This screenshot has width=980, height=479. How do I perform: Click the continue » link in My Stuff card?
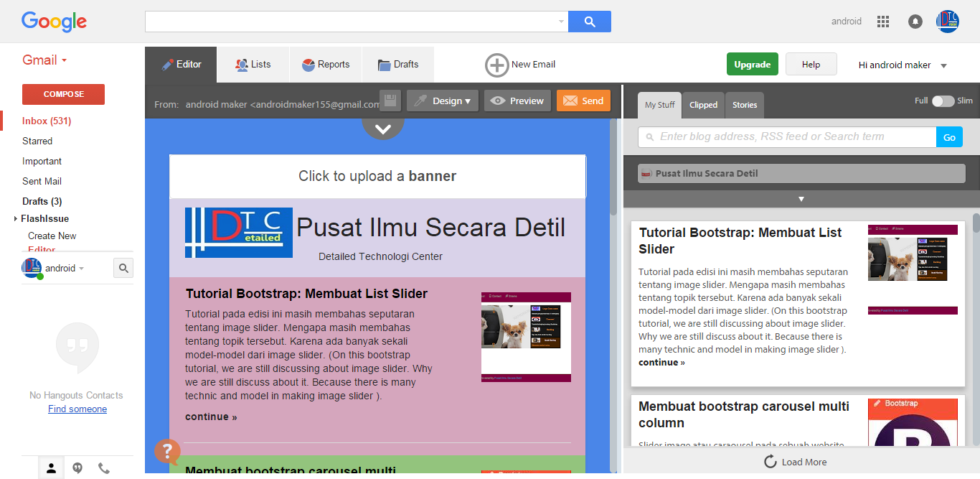pos(661,362)
